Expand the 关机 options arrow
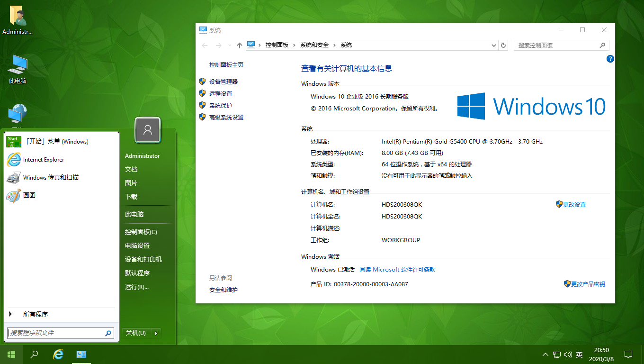Viewport: 644px width, 364px height. click(156, 333)
